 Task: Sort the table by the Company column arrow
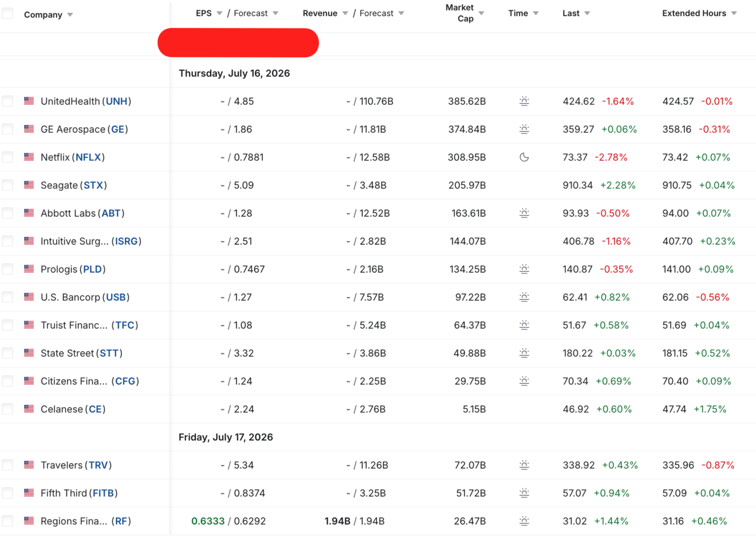(70, 15)
